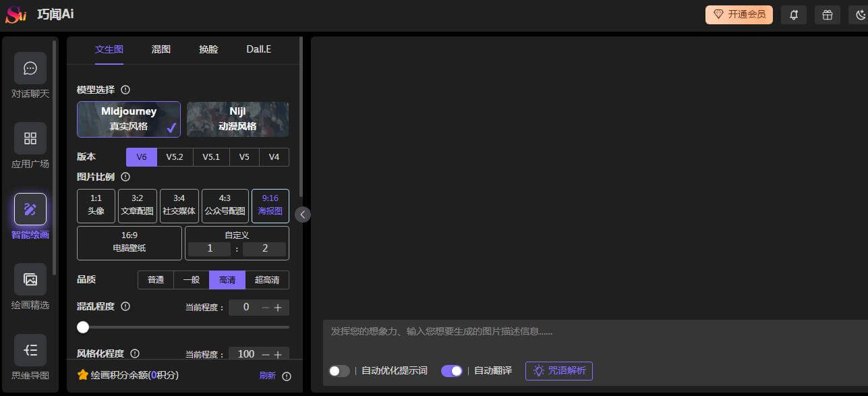Increase 混乱程度 value with plus button
Viewport: 868px width, 396px height.
coord(278,308)
